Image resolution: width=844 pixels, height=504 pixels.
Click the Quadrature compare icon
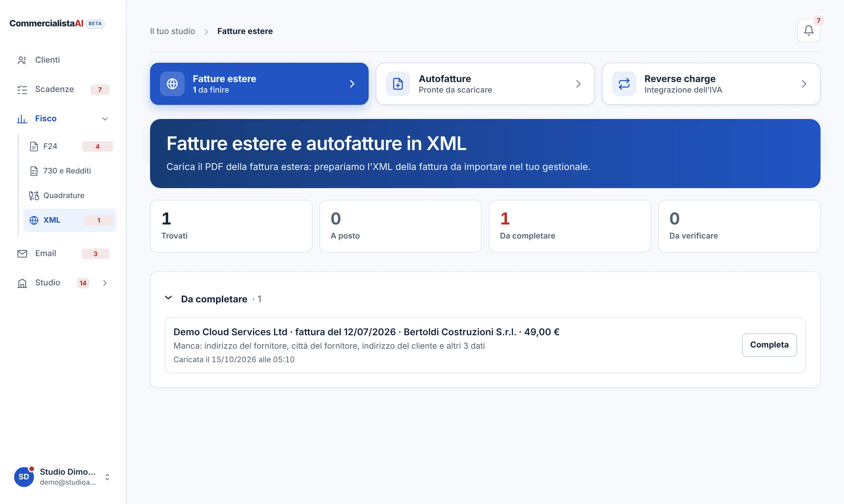[x=34, y=196]
